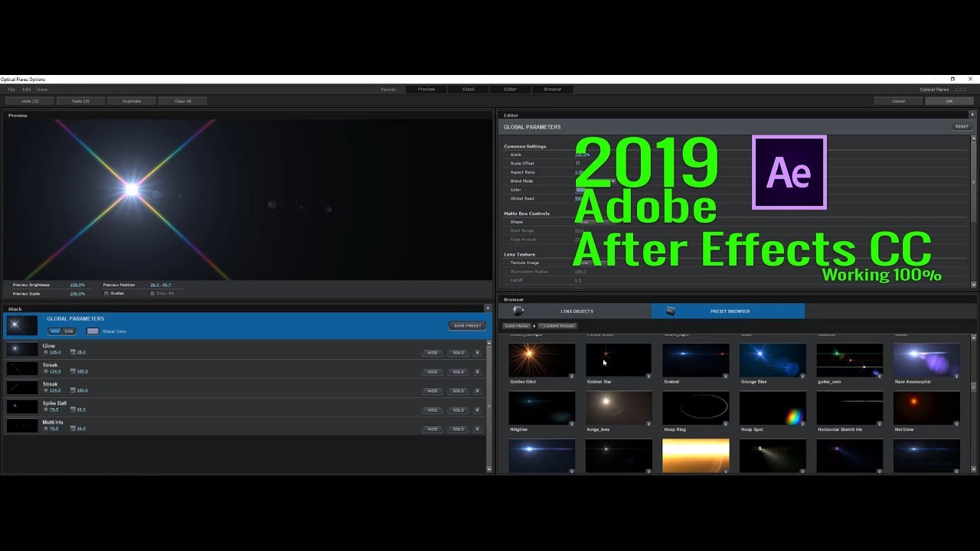This screenshot has height=551, width=980.
Task: Click the Undo (3) button
Action: pos(30,101)
